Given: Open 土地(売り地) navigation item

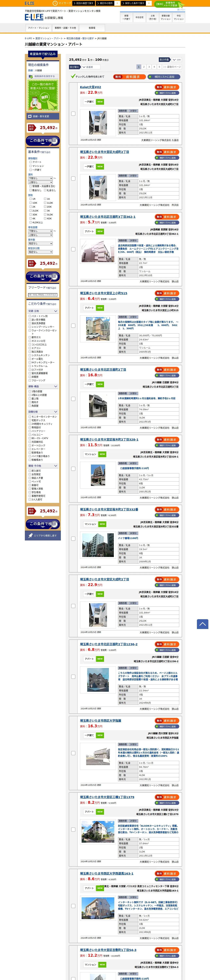Looking at the screenshot, I should tap(152, 17).
